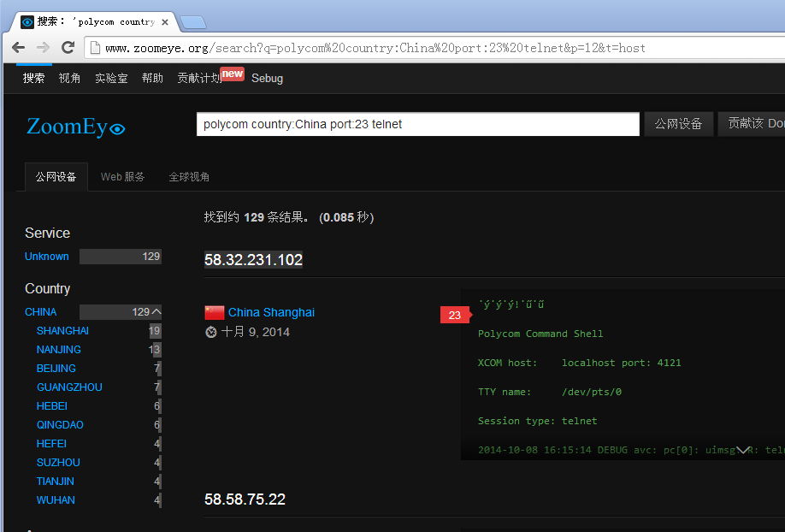Switch to the 全球视角 tab

pyautogui.click(x=189, y=177)
